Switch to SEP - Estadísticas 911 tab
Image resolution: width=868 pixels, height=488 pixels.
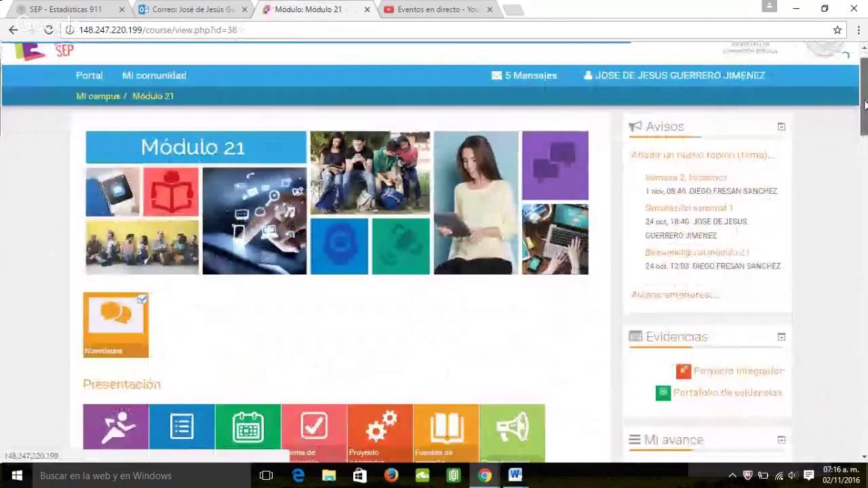pos(66,9)
